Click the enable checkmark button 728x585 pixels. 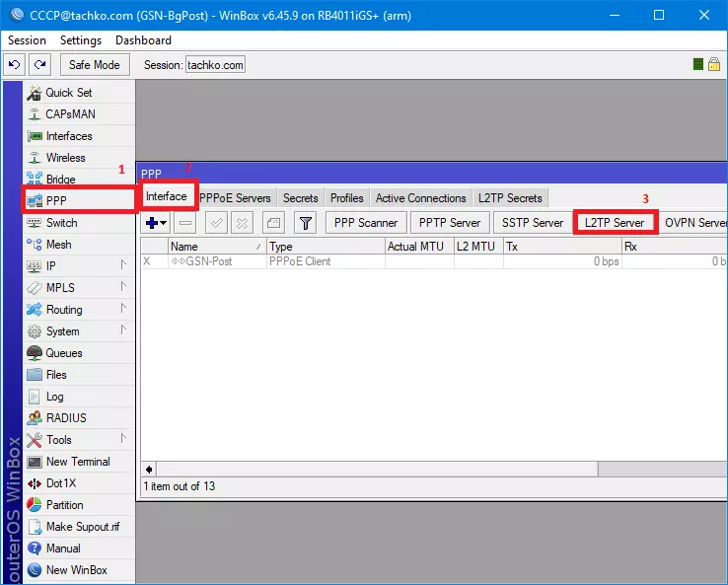[x=216, y=223]
